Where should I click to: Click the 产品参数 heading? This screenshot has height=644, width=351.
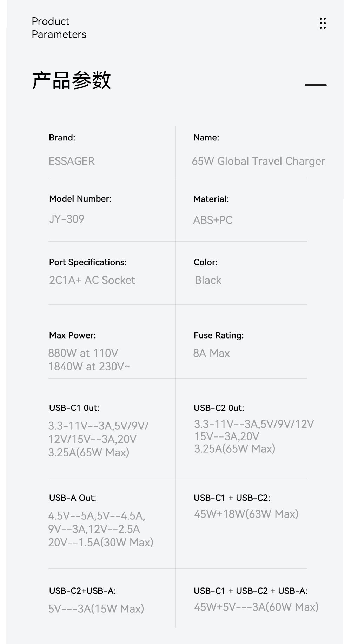click(x=72, y=80)
